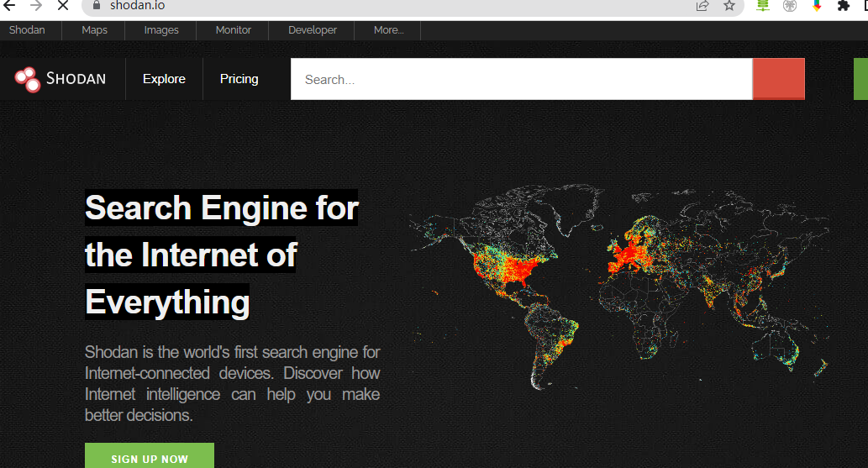Open the Extensions puzzle piece menu
This screenshot has height=468, width=868.
(844, 6)
